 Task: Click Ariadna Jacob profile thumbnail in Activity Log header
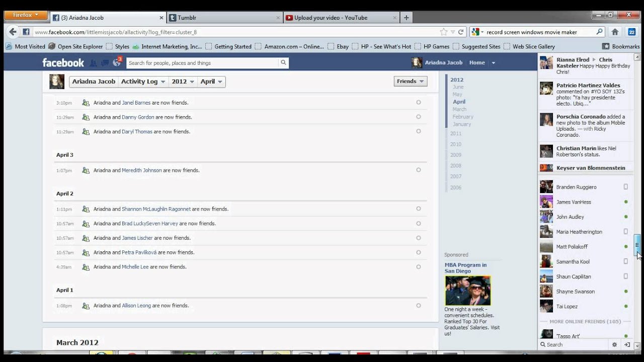[x=57, y=81]
